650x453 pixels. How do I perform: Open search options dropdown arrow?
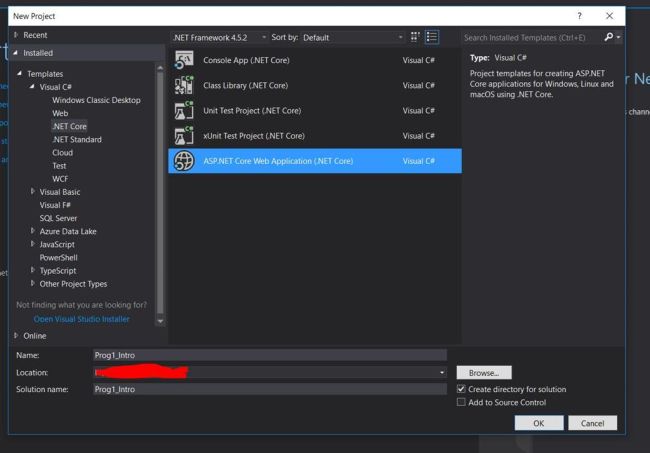pyautogui.click(x=618, y=37)
